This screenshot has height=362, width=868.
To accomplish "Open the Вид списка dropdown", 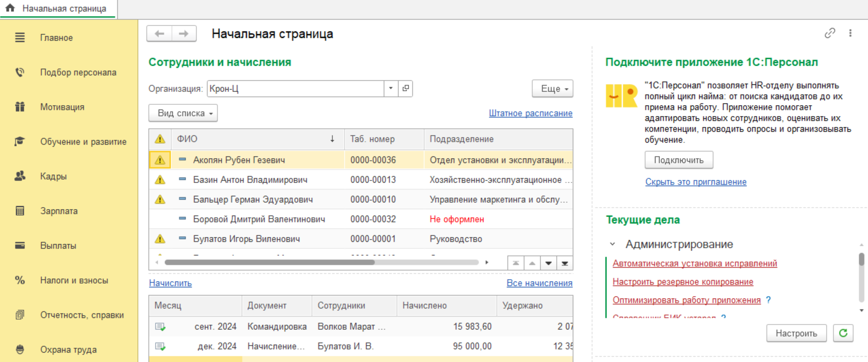I will pos(183,113).
